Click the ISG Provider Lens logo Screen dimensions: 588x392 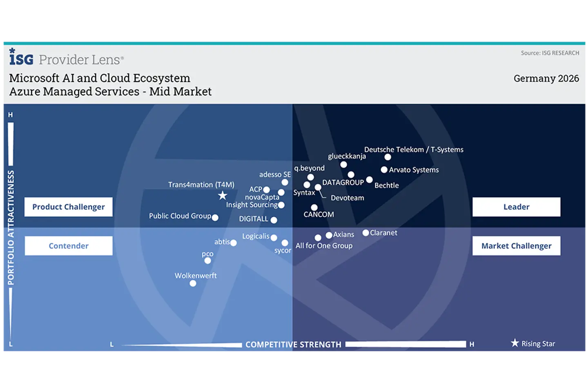point(66,57)
